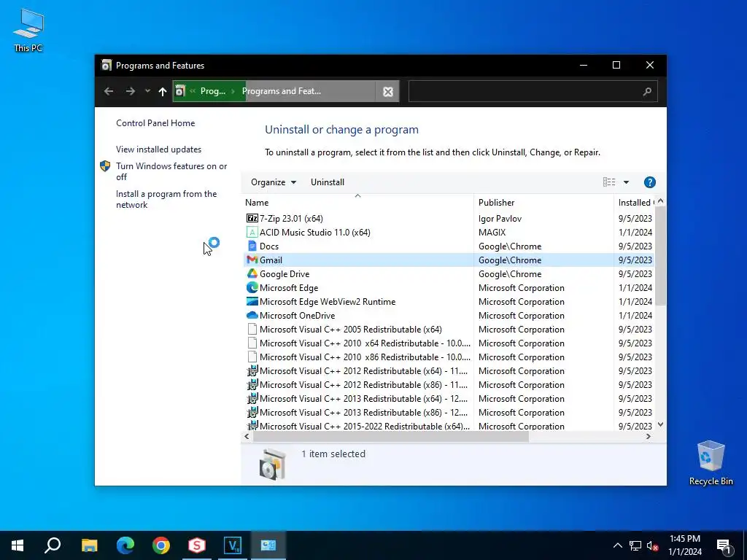Screen dimensions: 747x560
Task: Click the search magnifier in search box
Action: point(647,91)
